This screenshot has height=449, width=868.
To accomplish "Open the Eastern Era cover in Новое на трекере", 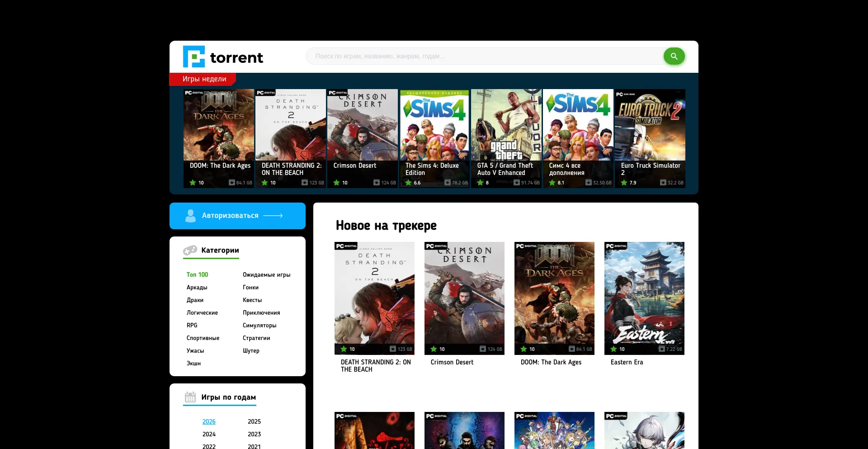I will (x=644, y=298).
